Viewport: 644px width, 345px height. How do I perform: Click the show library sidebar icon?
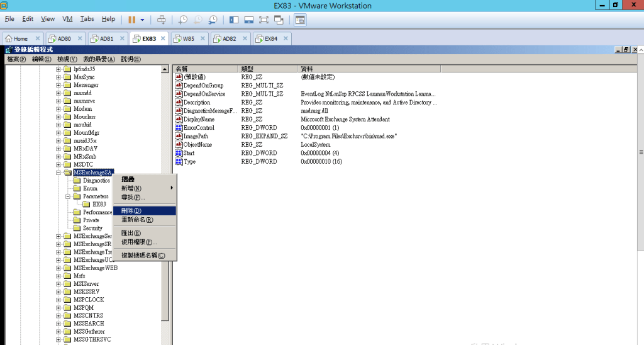235,20
